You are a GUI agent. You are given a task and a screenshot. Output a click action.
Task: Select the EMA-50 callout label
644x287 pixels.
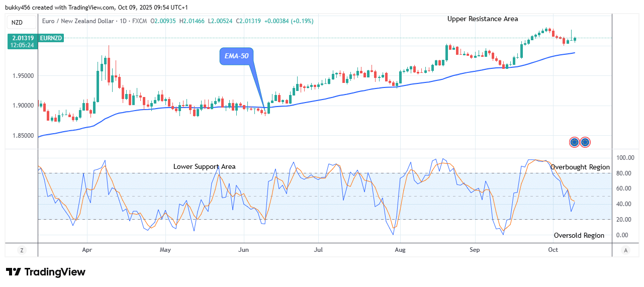(x=236, y=56)
